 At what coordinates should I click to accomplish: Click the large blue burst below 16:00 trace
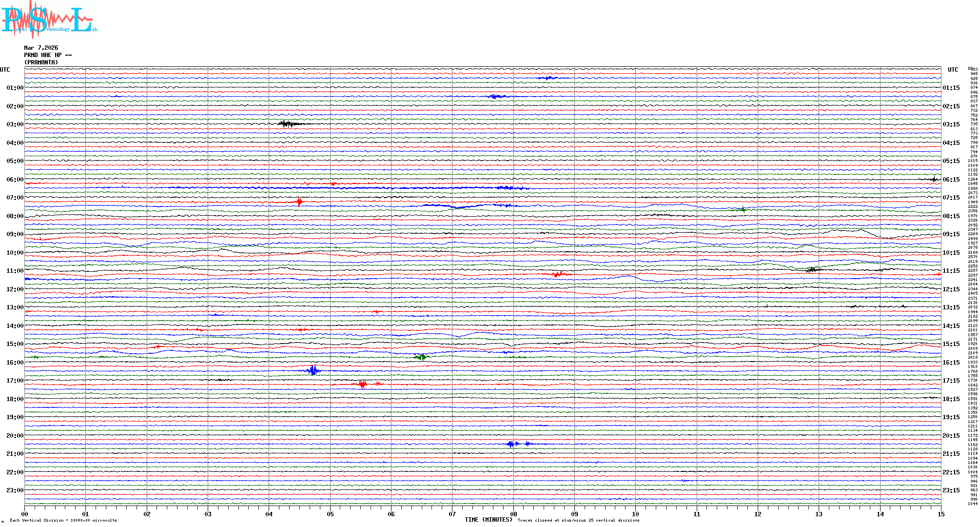313,371
